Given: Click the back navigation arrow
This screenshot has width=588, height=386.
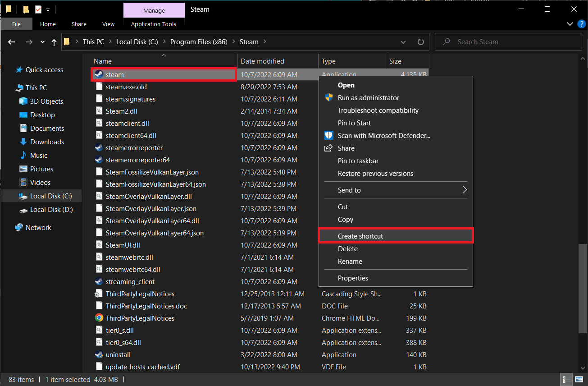Looking at the screenshot, I should tap(11, 41).
